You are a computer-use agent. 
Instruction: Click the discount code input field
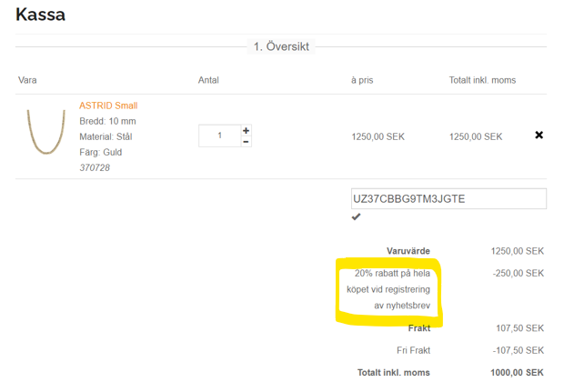(448, 199)
